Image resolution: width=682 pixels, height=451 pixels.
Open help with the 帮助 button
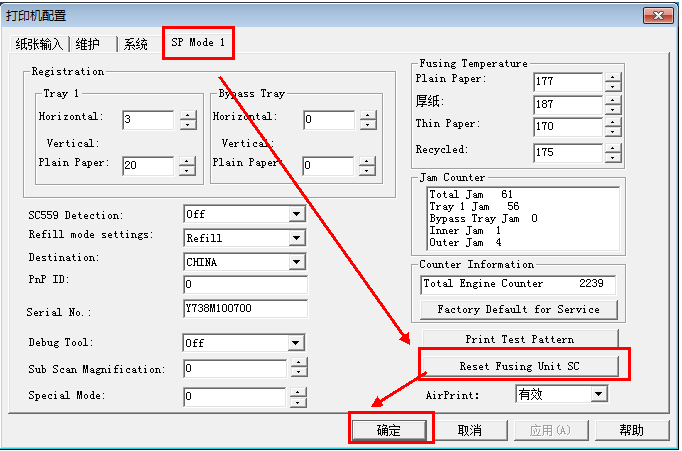point(631,430)
